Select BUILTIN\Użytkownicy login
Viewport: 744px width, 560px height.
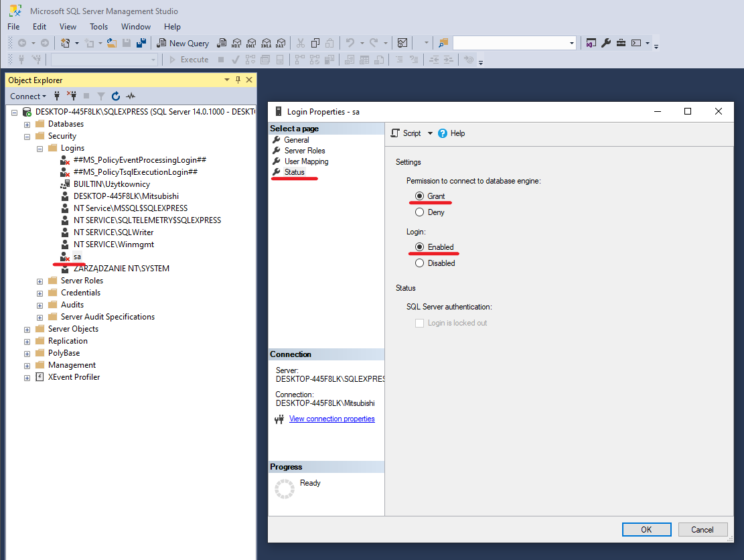pos(112,184)
